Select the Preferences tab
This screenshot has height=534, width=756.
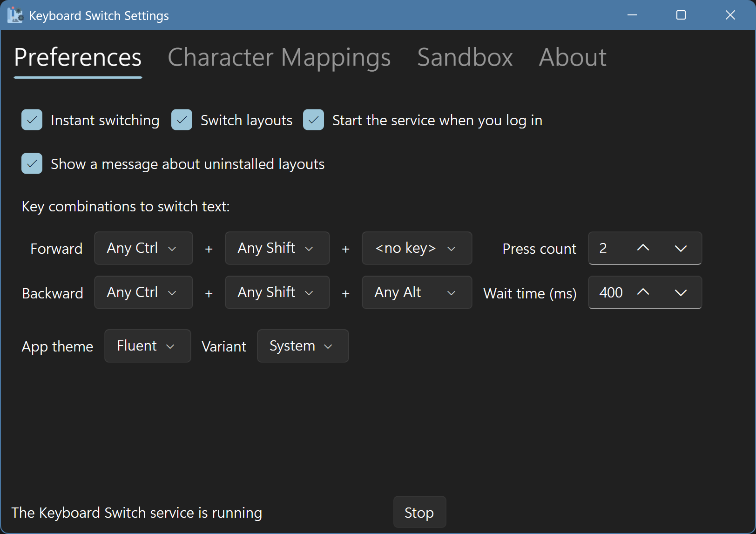click(x=78, y=58)
